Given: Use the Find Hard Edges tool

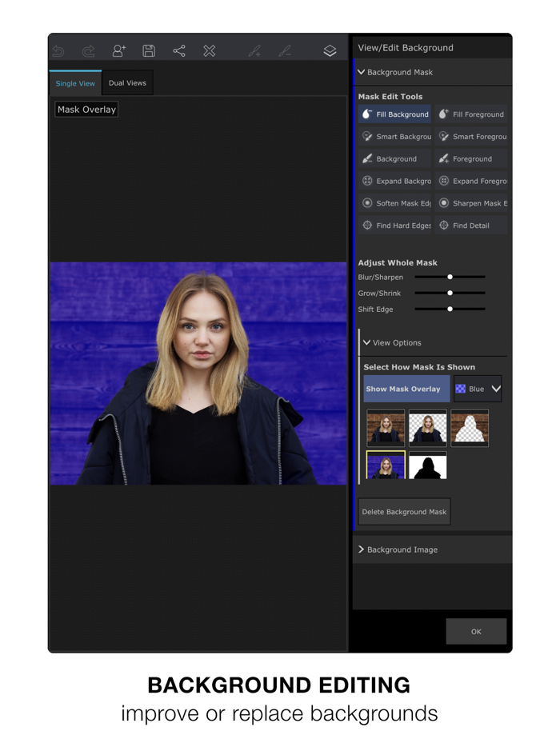Looking at the screenshot, I should click(x=394, y=226).
